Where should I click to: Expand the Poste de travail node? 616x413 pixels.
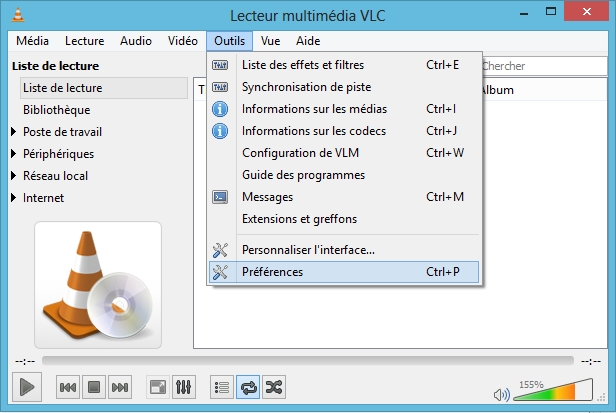14,132
